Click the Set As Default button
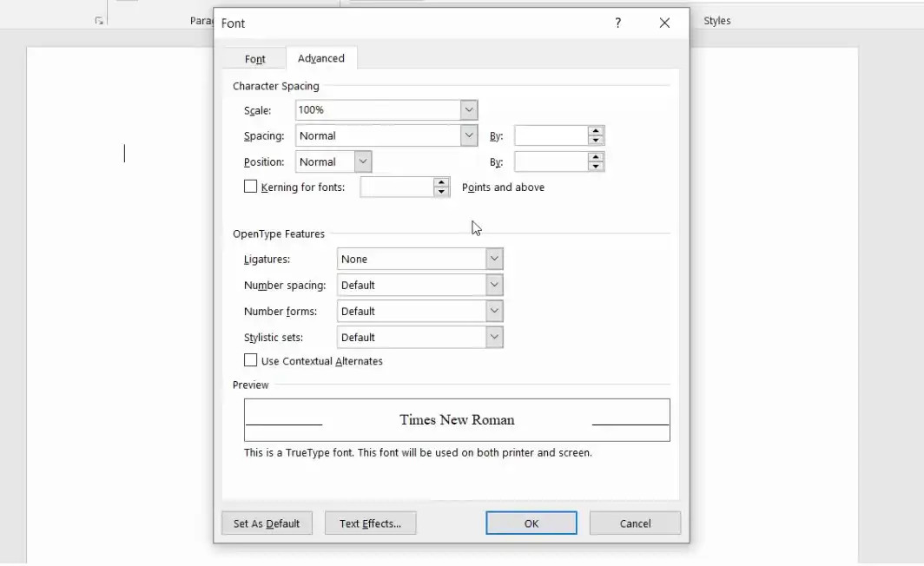The height and width of the screenshot is (566, 924). [267, 523]
